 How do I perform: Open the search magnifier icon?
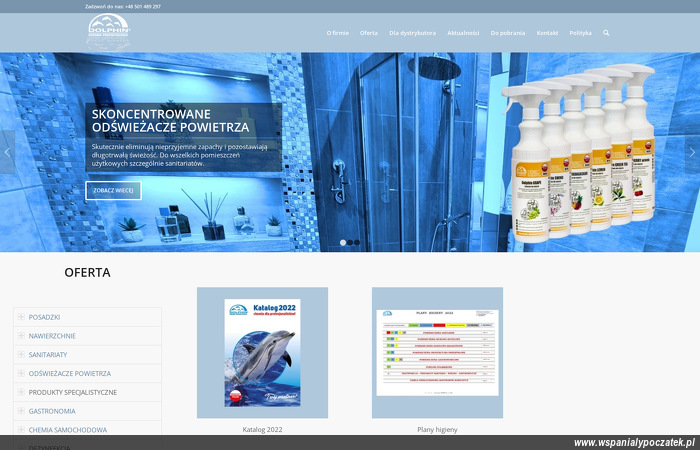coord(606,33)
